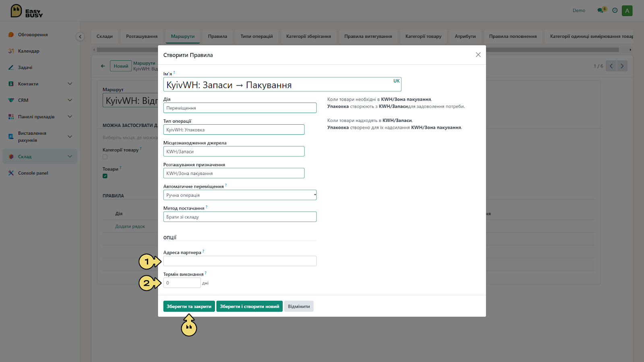Click the Контакти sidebar icon

coord(11,84)
